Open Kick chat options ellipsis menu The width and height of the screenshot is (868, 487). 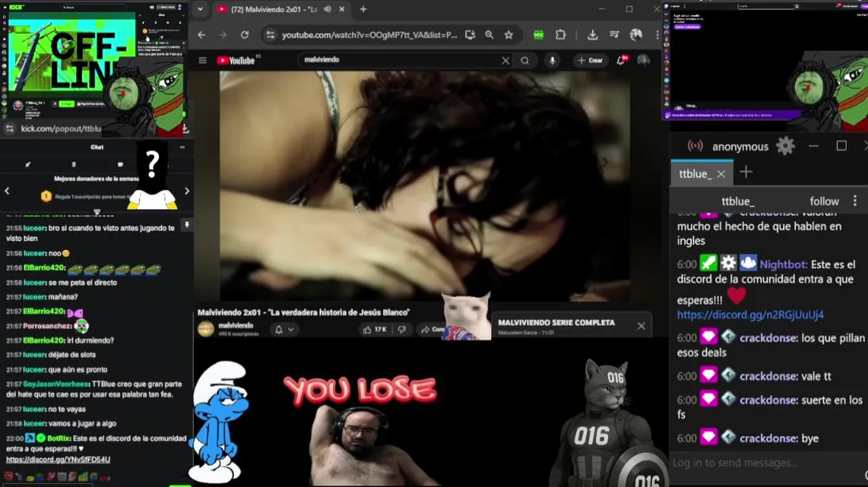182,147
